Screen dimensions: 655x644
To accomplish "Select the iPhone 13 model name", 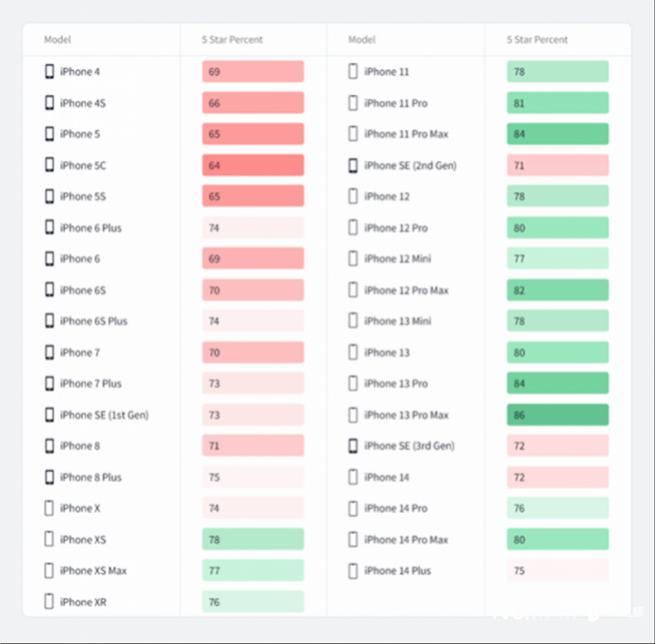I will pos(386,352).
